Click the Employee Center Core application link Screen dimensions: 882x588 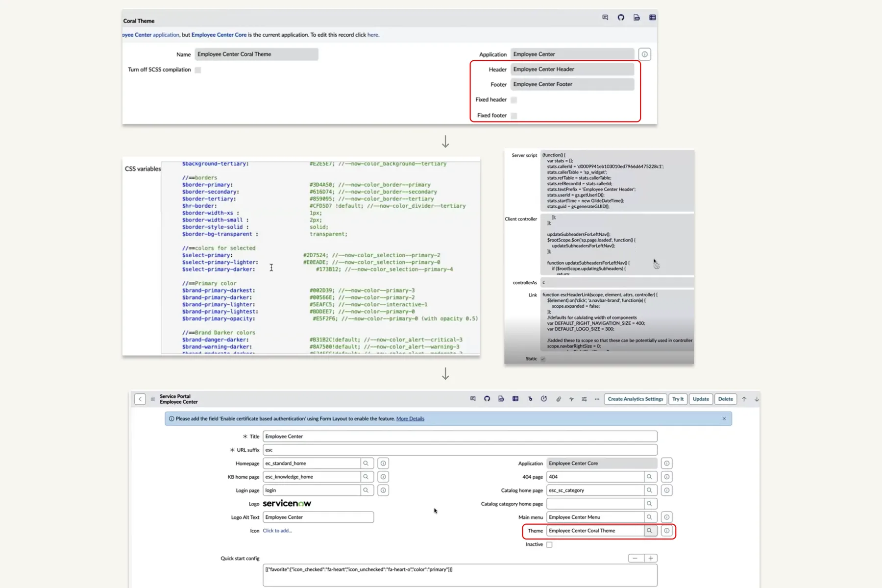219,35
